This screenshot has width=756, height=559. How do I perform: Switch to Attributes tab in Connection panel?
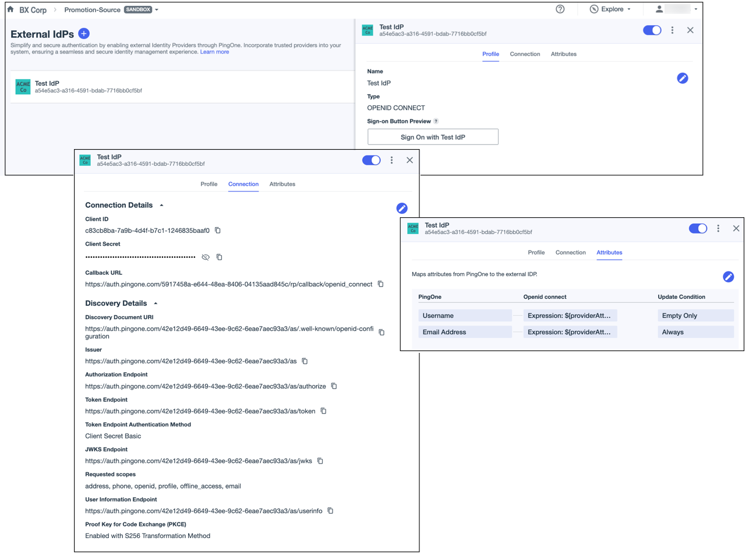coord(282,184)
